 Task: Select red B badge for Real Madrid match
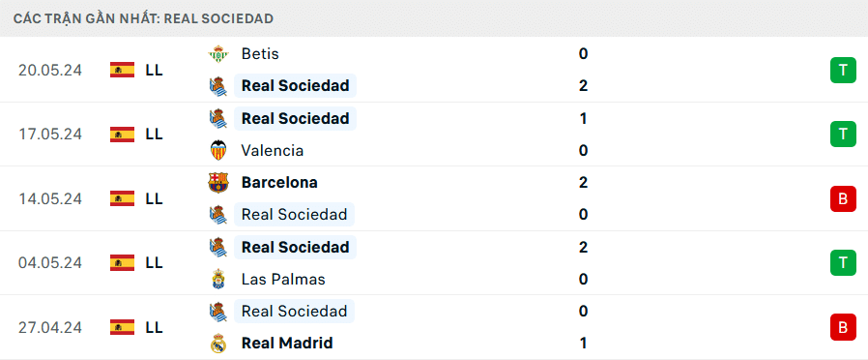click(x=843, y=327)
